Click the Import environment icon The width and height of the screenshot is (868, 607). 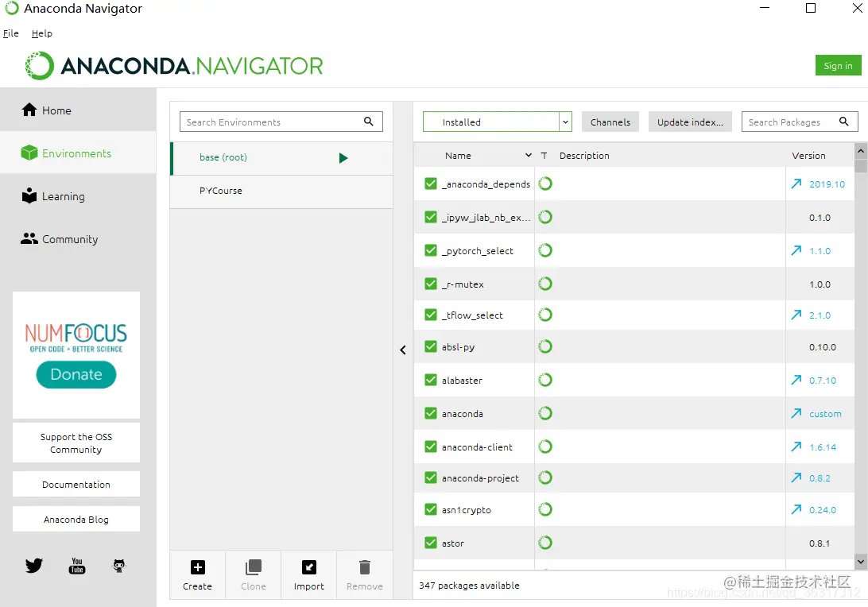(309, 567)
